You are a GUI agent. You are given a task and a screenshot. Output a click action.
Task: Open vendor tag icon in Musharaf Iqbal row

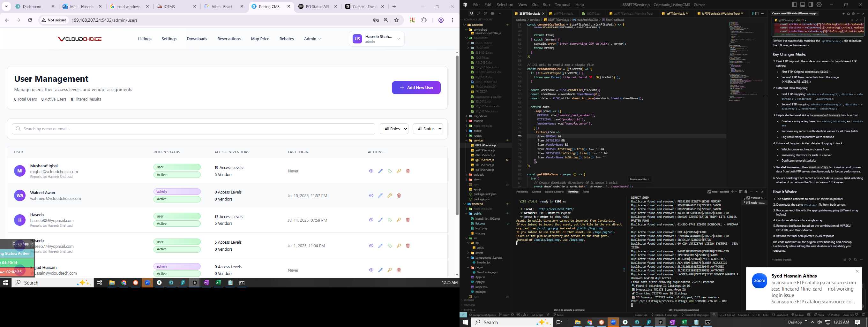pos(390,171)
